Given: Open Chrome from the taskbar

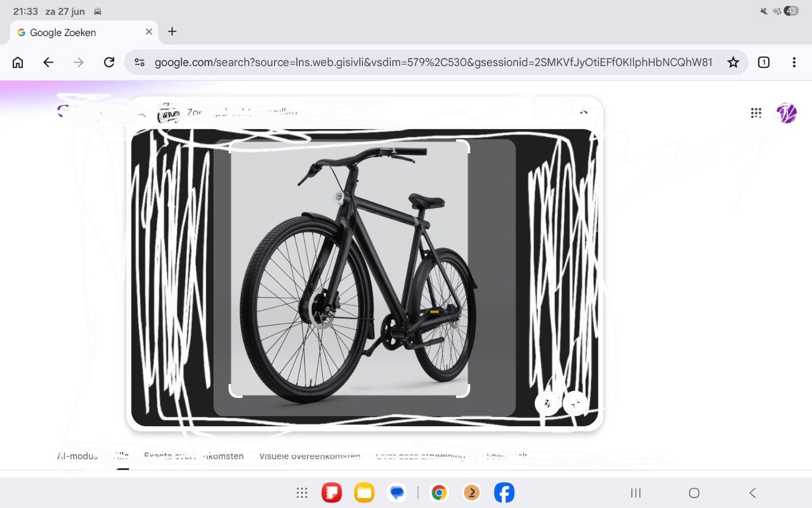Looking at the screenshot, I should 439,493.
